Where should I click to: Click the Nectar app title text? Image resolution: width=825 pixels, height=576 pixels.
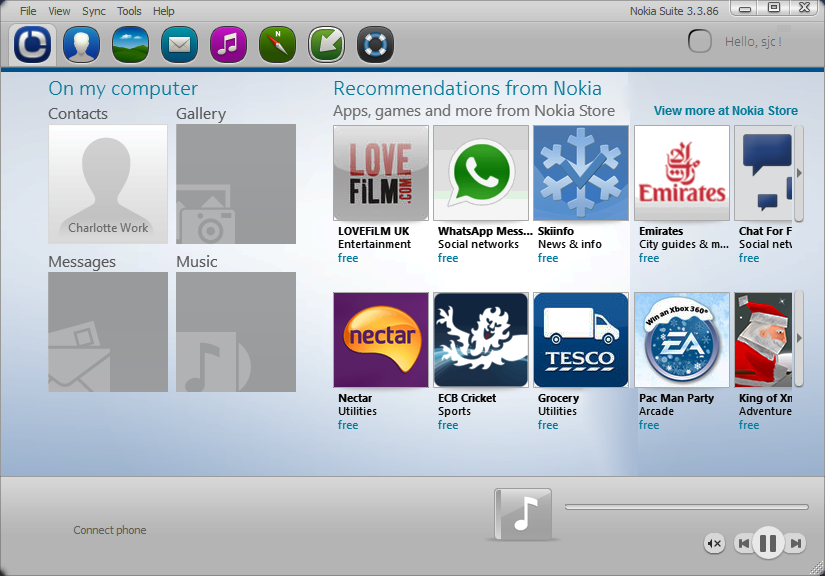tap(355, 398)
